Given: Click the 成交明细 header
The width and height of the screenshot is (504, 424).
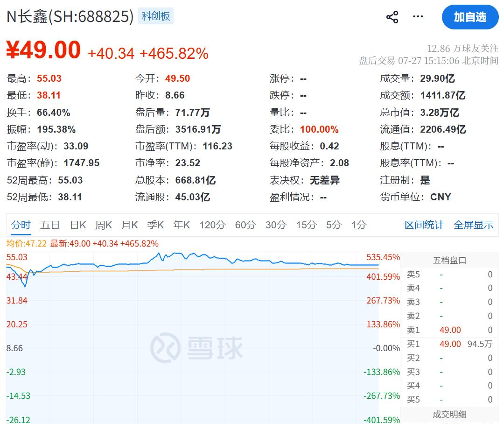Looking at the screenshot, I should coord(449,414).
